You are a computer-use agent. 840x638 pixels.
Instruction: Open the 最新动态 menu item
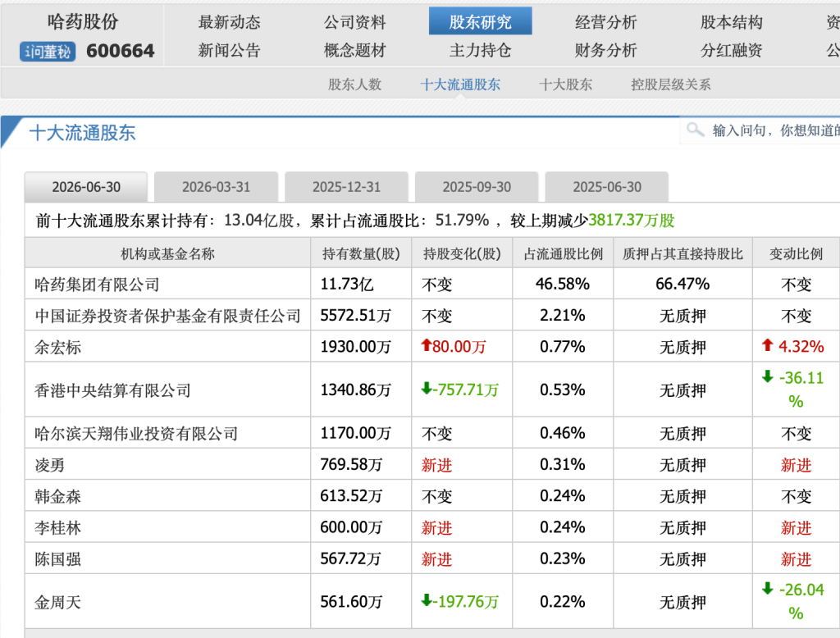click(x=230, y=22)
